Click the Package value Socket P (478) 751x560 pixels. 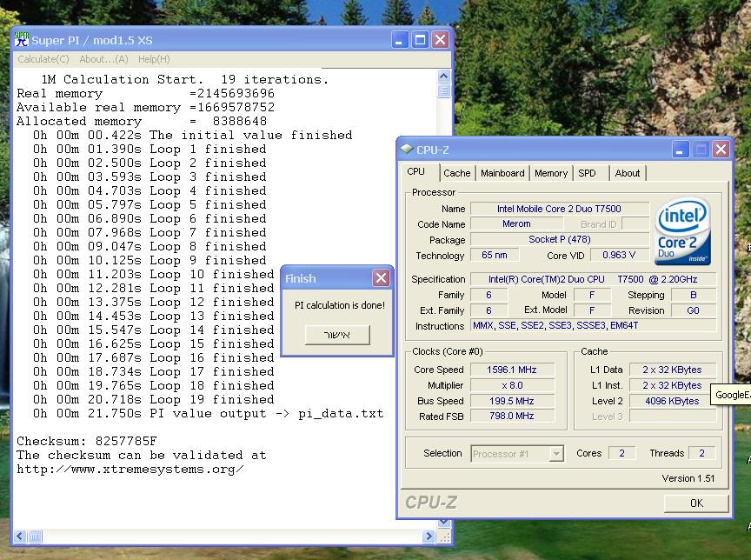tap(559, 239)
